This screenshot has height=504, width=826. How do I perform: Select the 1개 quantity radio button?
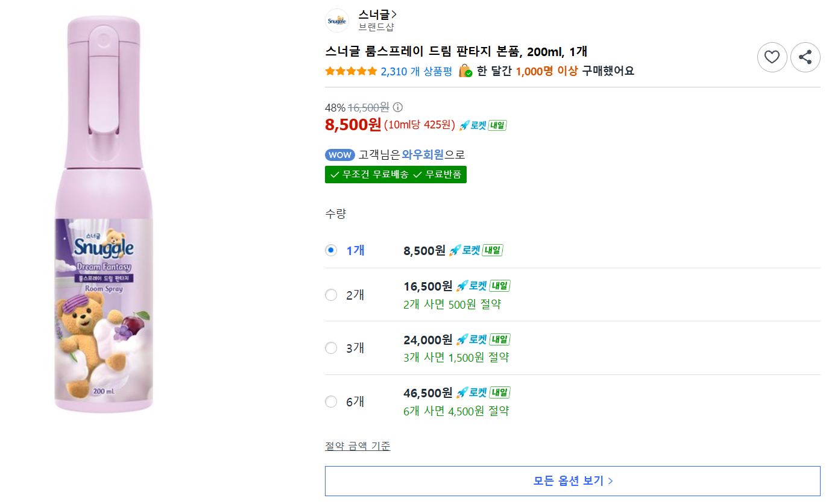coord(331,250)
